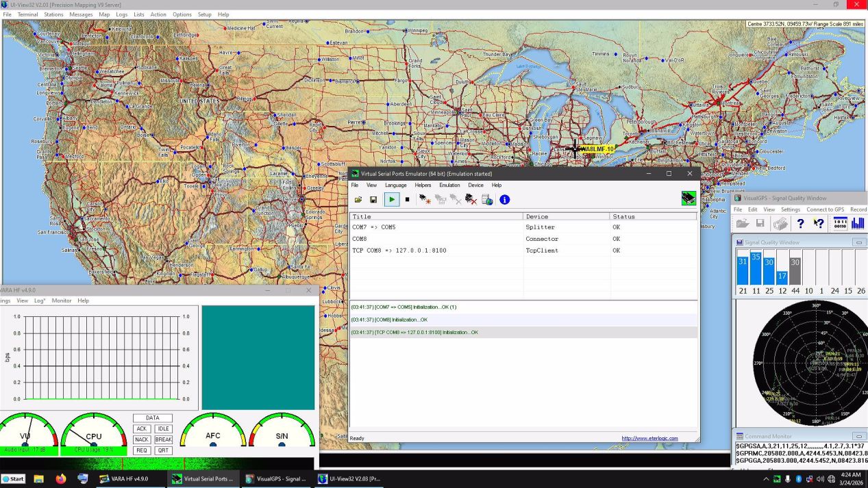
Task: Click the green Start emulation play button
Action: [391, 200]
